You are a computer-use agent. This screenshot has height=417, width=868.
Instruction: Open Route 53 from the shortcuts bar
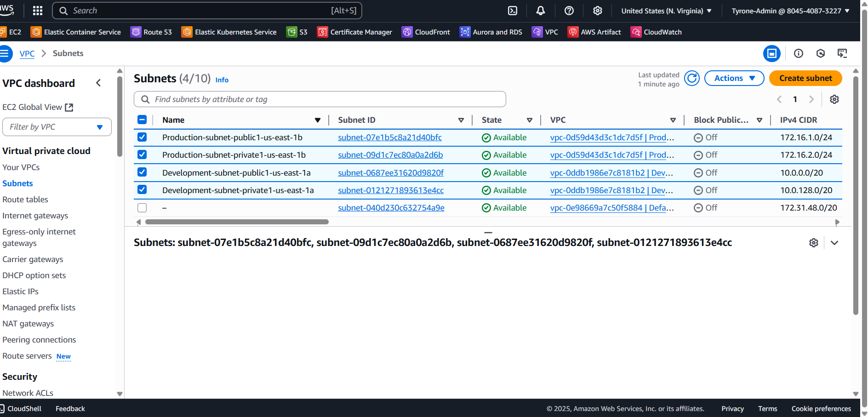[151, 32]
